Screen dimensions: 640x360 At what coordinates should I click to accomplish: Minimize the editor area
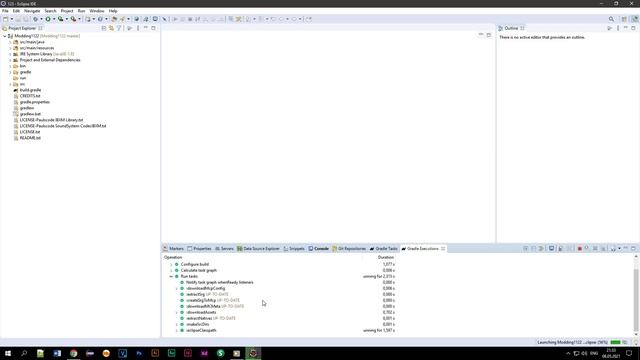481,35
